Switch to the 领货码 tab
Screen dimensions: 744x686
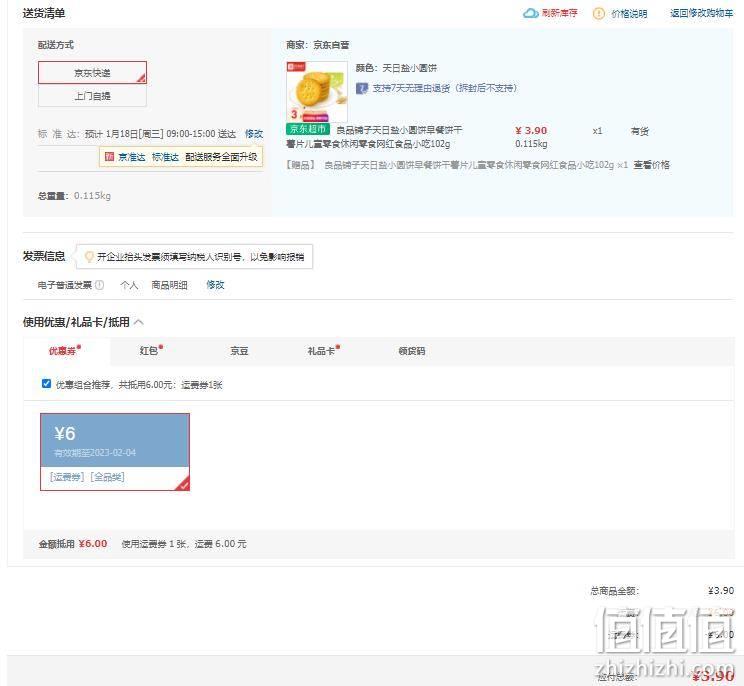pos(412,351)
